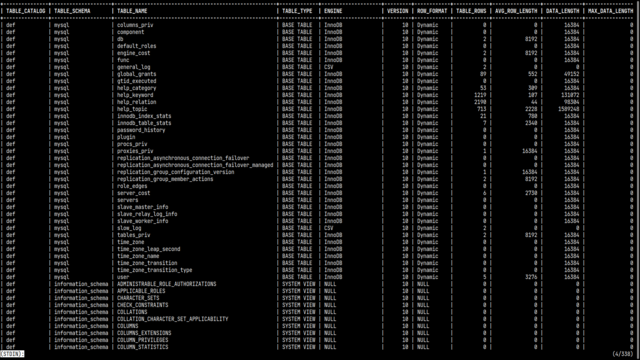The height and width of the screenshot is (360, 640).
Task: Click the 3276 average row length value
Action: [x=531, y=277]
